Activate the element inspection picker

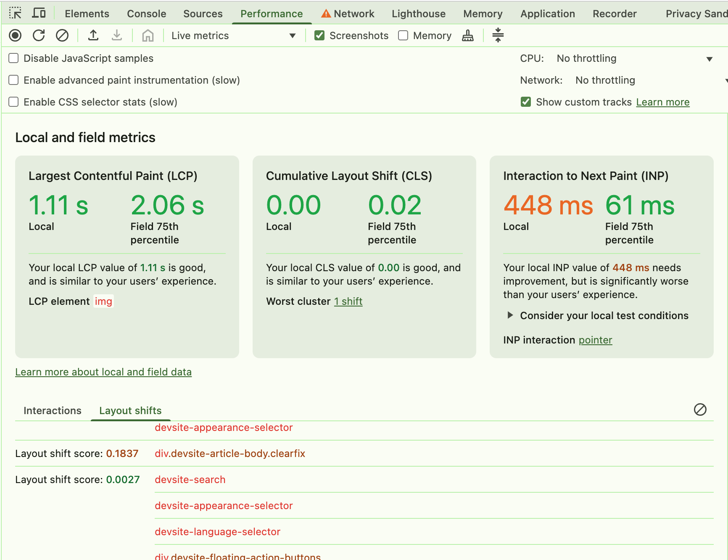16,13
